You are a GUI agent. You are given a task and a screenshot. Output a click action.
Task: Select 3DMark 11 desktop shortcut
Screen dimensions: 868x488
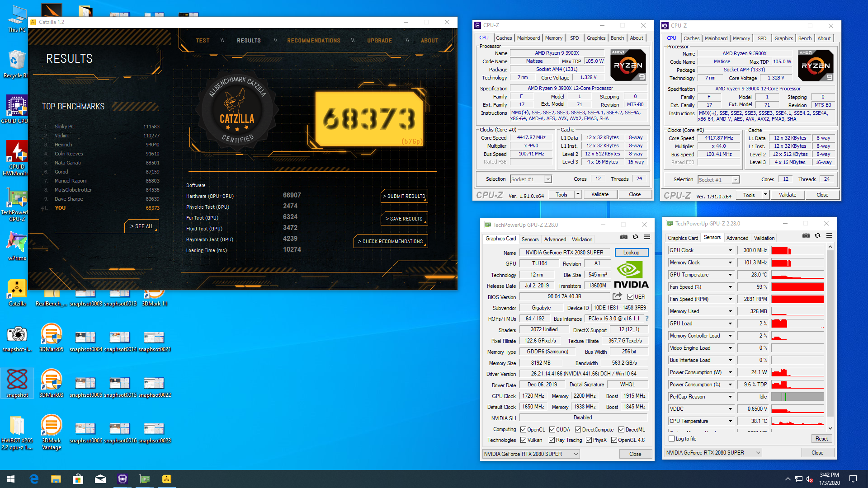[x=154, y=298]
